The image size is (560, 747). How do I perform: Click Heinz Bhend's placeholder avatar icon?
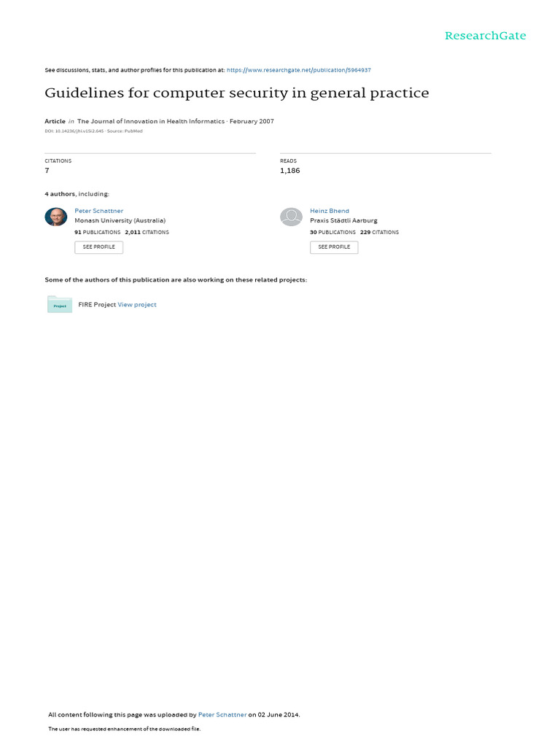pos(291,217)
